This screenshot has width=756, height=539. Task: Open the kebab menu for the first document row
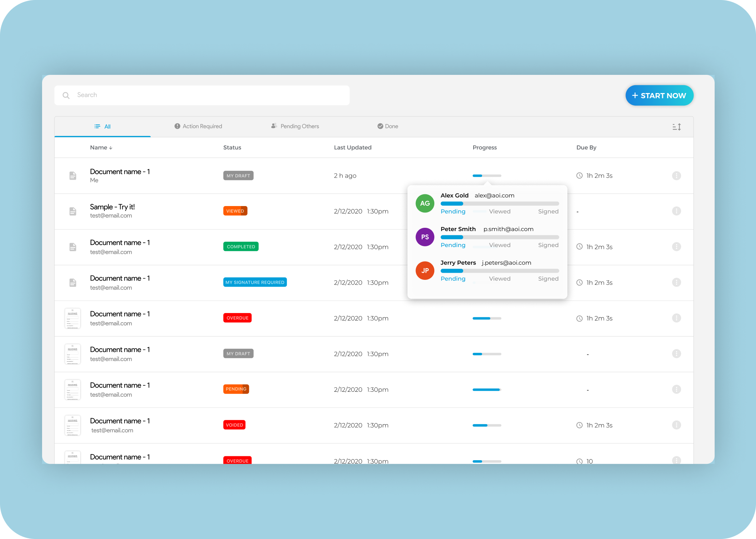point(676,175)
